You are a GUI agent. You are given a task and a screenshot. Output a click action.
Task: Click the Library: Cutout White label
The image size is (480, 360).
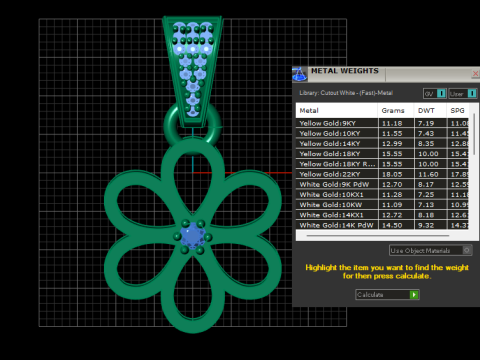point(346,93)
